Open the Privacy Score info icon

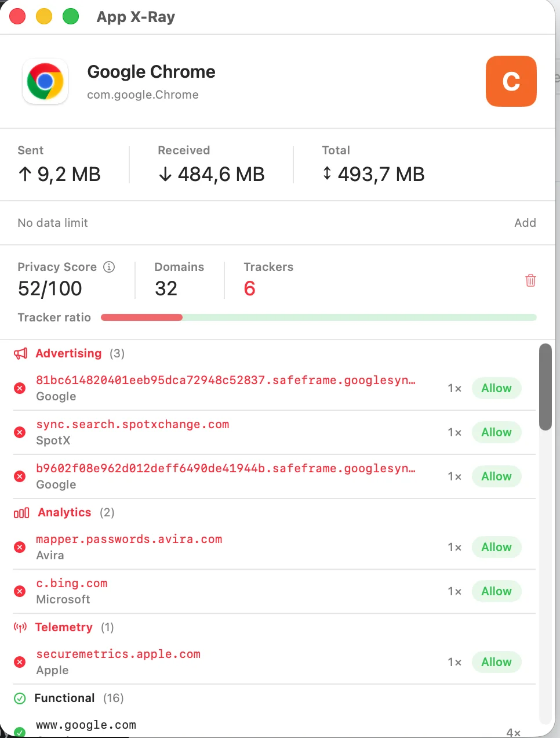pyautogui.click(x=109, y=267)
